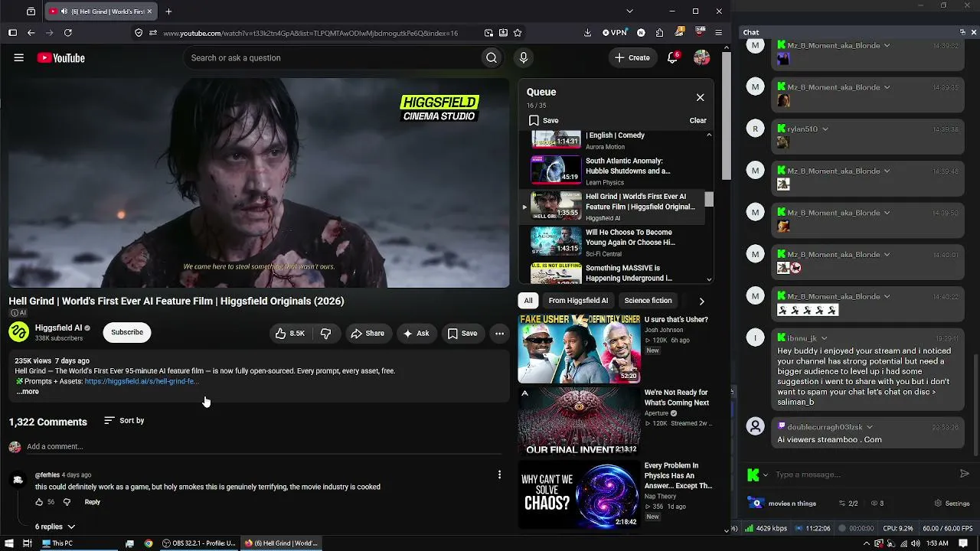This screenshot has height=551, width=980.
Task: Play South Atlantic Anomaly from the queue
Action: pyautogui.click(x=612, y=171)
